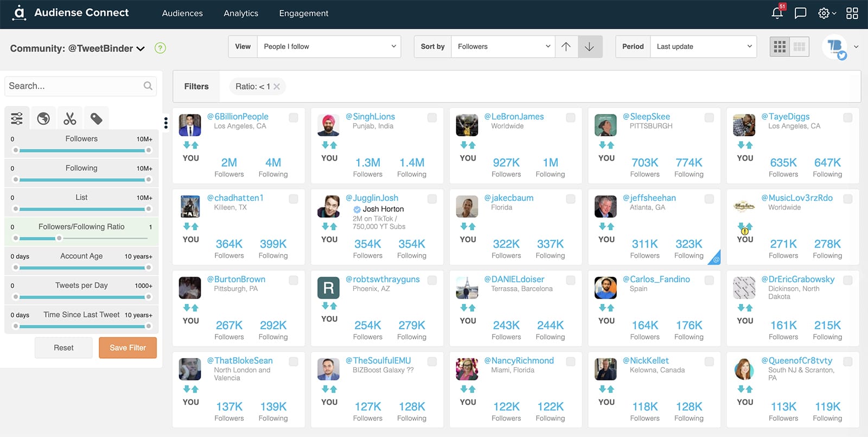Click the Save Filter button
The width and height of the screenshot is (868, 437).
pos(127,347)
